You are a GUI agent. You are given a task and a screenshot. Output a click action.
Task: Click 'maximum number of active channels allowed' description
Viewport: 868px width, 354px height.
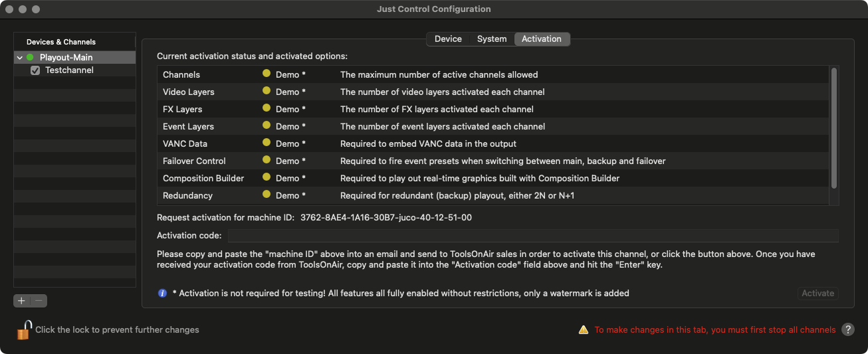[439, 75]
